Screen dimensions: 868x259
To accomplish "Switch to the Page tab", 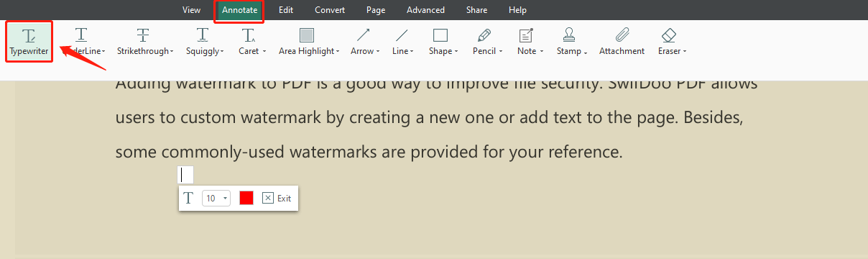I will tap(376, 10).
